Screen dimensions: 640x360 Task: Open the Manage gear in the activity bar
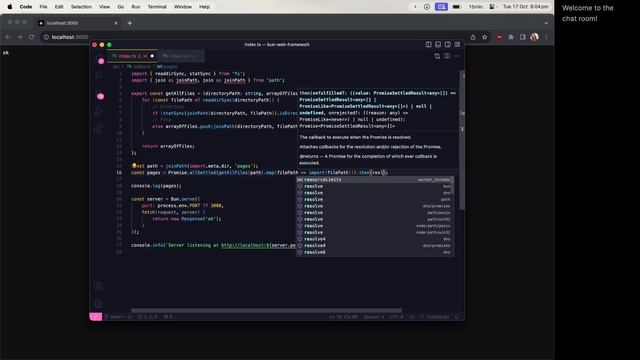click(x=98, y=303)
